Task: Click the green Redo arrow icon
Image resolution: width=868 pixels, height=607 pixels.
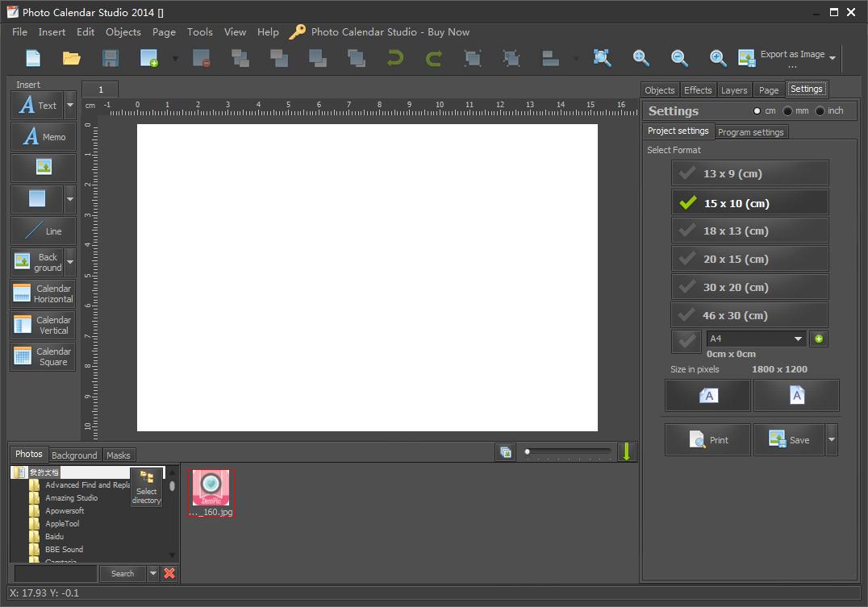Action: [x=434, y=58]
